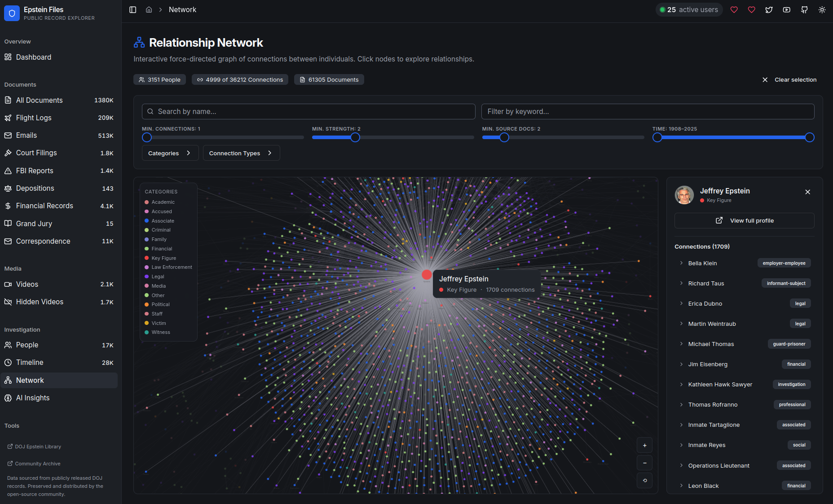Screen dimensions: 833x504
Task: Click the Min. Strength slider handle
Action: tap(355, 137)
